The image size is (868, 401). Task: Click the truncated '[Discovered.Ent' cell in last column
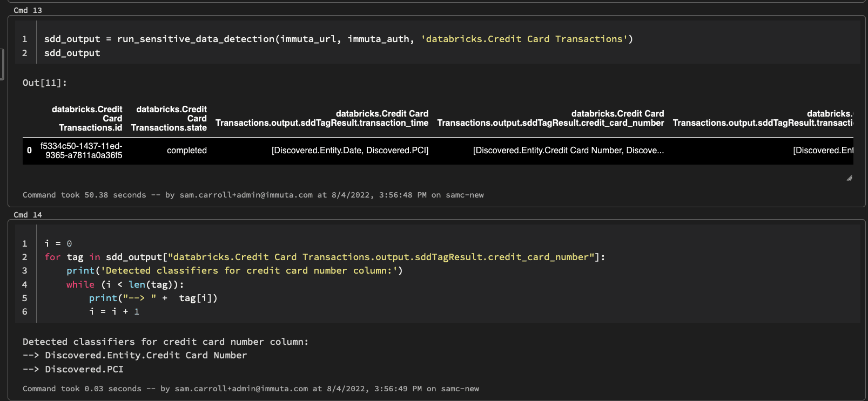tap(823, 151)
